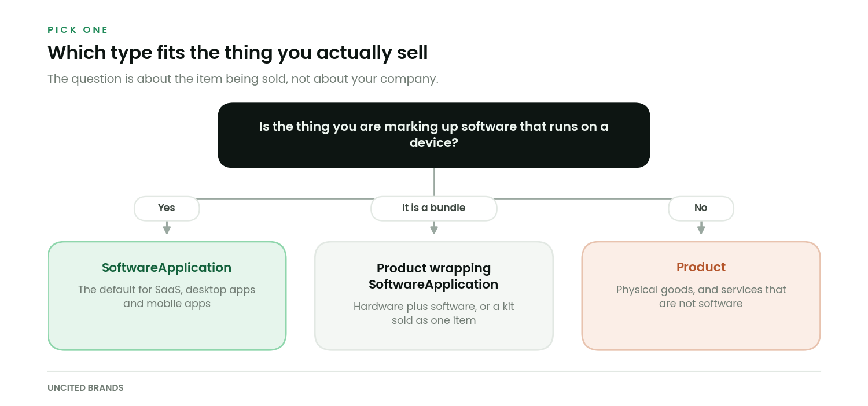Click the question box about software on a device
This screenshot has height=406, width=868.
(x=434, y=135)
